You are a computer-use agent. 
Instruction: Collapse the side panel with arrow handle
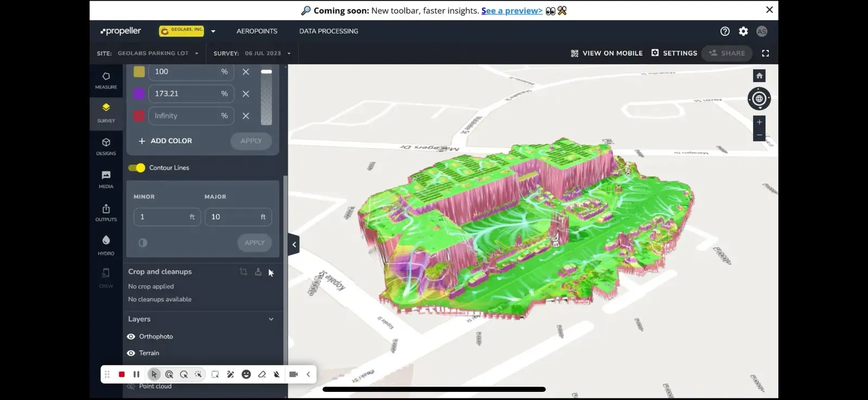coord(293,244)
